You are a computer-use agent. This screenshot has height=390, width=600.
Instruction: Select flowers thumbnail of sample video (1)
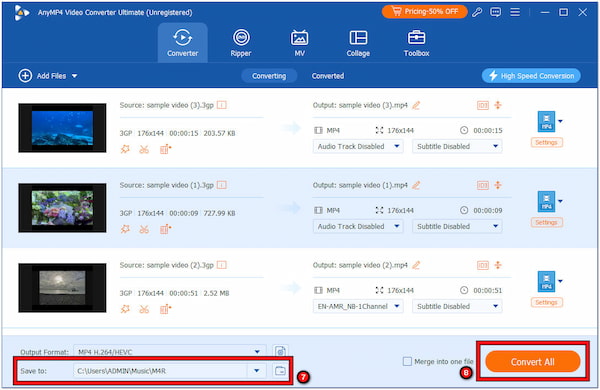[62, 208]
